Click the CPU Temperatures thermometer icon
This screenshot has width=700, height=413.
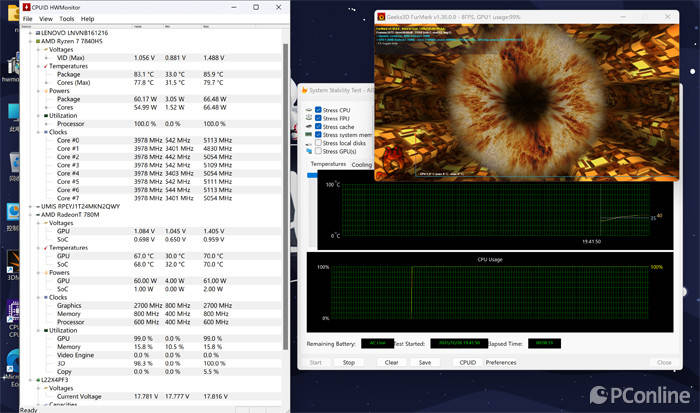(46, 66)
